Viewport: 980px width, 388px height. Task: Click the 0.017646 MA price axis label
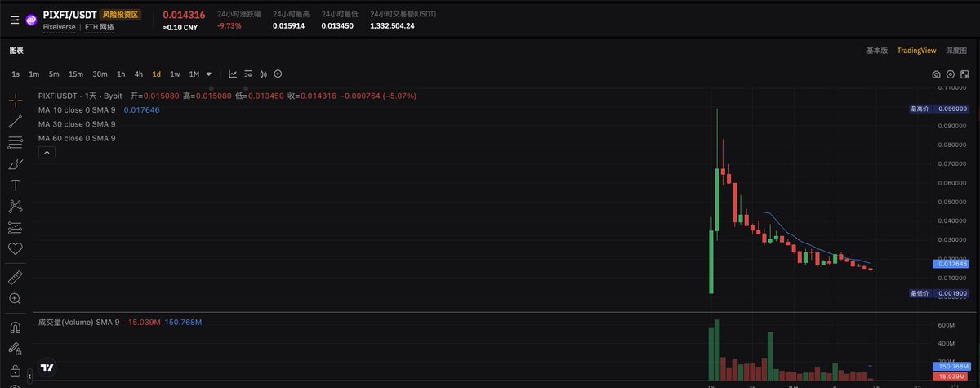[951, 264]
